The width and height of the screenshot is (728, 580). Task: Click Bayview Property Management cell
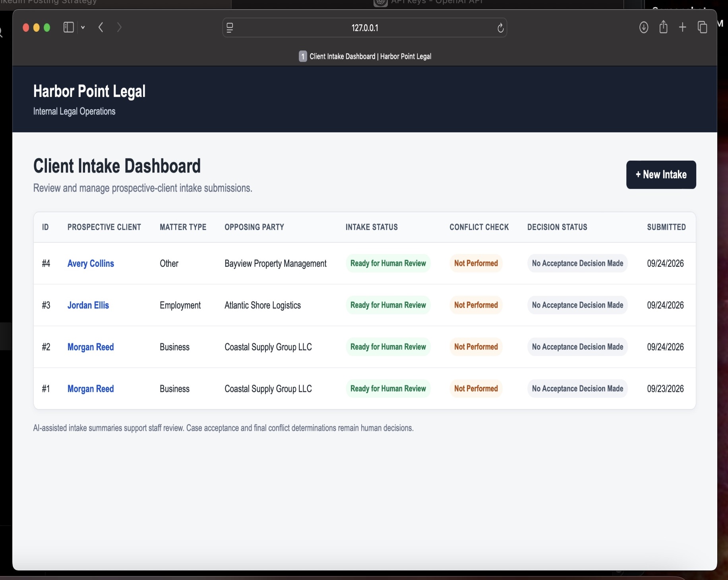point(275,264)
